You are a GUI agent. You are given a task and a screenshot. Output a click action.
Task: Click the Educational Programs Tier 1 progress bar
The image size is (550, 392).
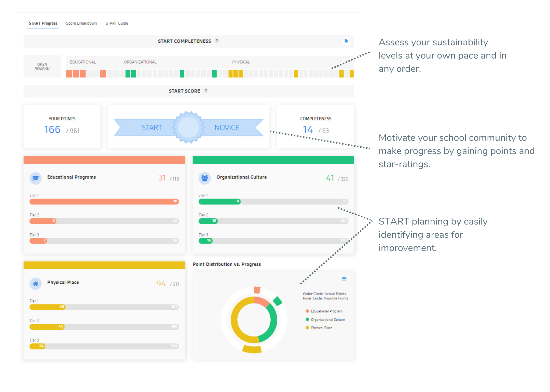(x=104, y=201)
